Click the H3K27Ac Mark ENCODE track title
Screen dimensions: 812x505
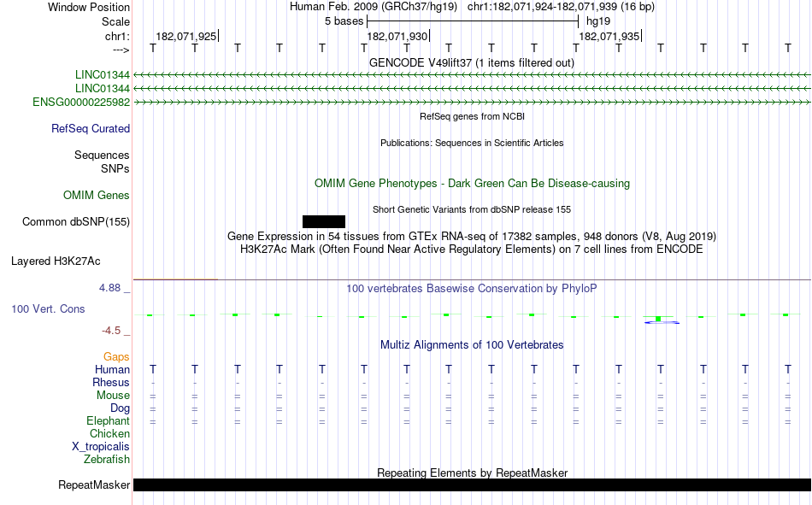click(472, 250)
